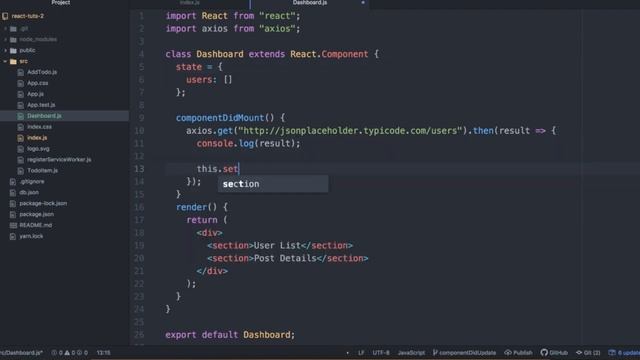
Task: Open package-lock.json from the tree
Action: point(43,204)
